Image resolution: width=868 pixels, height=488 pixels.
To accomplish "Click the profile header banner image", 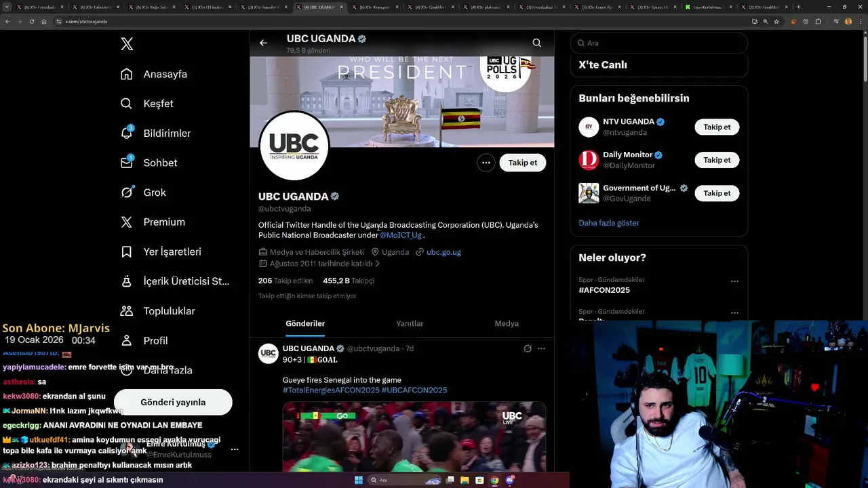I will [402, 102].
